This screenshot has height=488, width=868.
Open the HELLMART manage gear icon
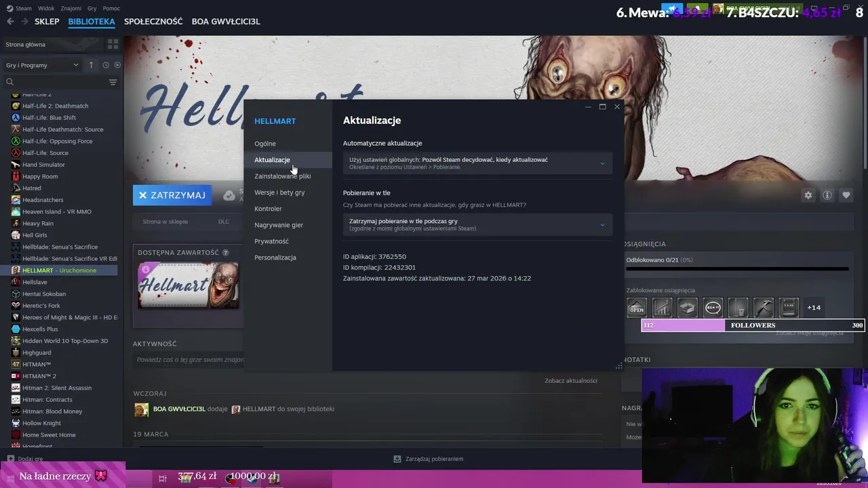[x=808, y=195]
